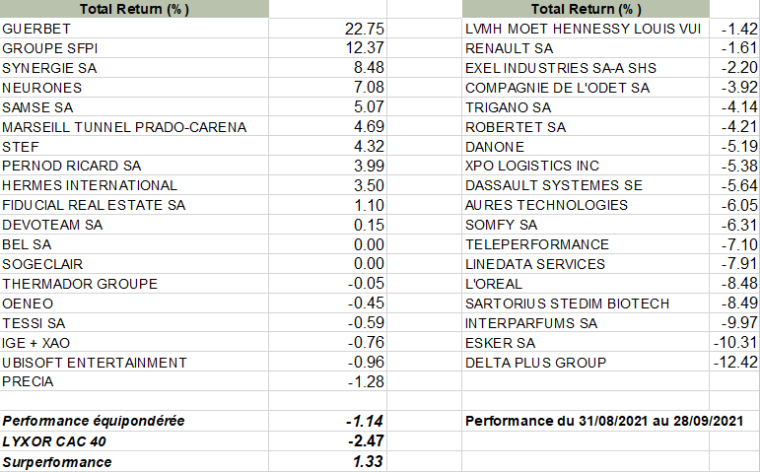Click the SAMSE SA cell
The height and width of the screenshot is (472, 760).
tap(134, 108)
